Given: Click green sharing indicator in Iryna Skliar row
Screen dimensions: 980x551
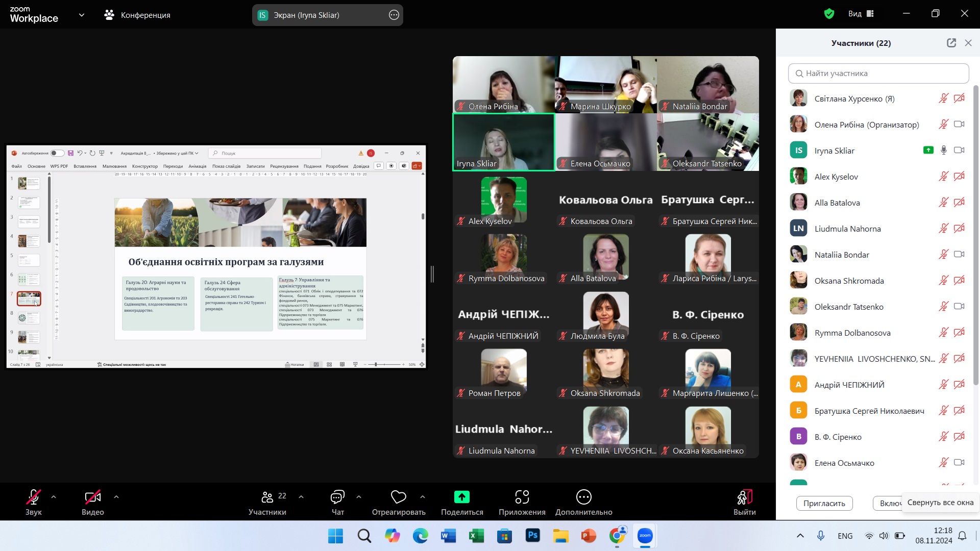Looking at the screenshot, I should pos(928,150).
